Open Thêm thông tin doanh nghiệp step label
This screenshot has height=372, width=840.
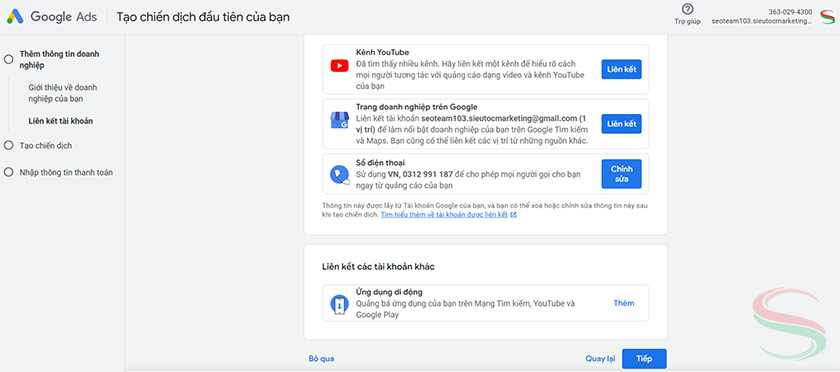(59, 59)
